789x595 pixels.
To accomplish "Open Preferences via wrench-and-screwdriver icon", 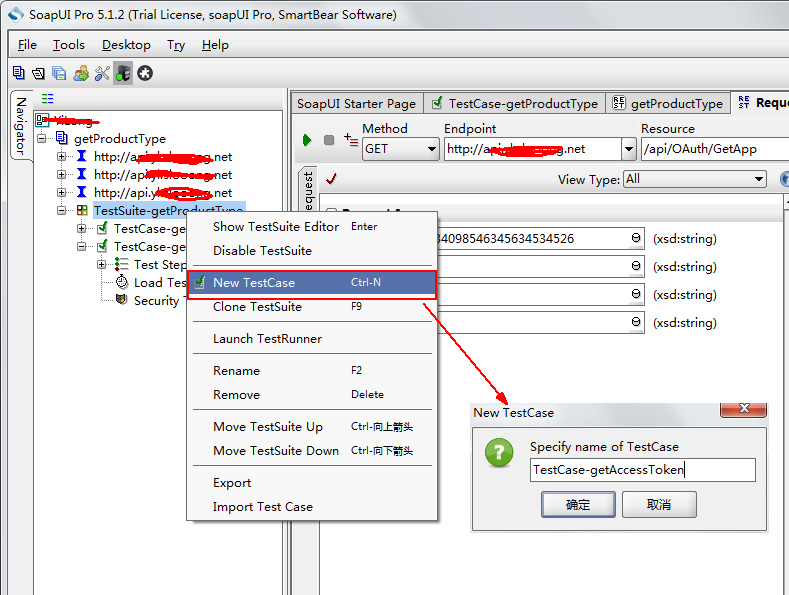I will pyautogui.click(x=102, y=73).
